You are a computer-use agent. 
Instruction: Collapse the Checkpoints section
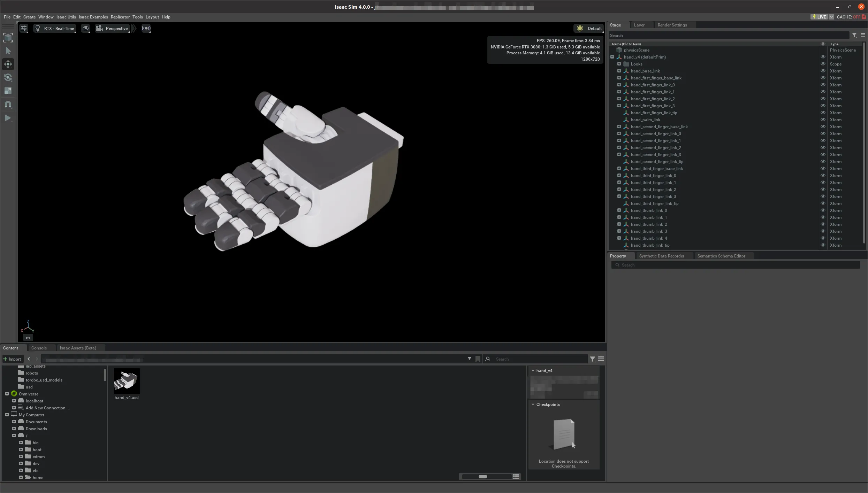pyautogui.click(x=533, y=405)
